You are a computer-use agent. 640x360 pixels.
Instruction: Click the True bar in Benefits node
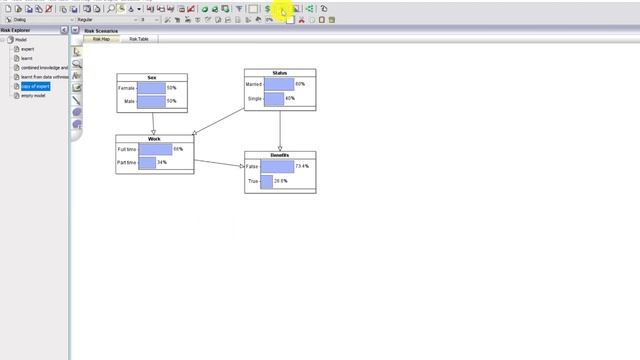point(267,181)
